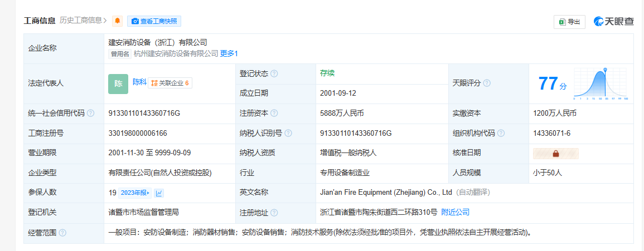
Task: Open 查看工商快照 snapshot button
Action: point(154,21)
